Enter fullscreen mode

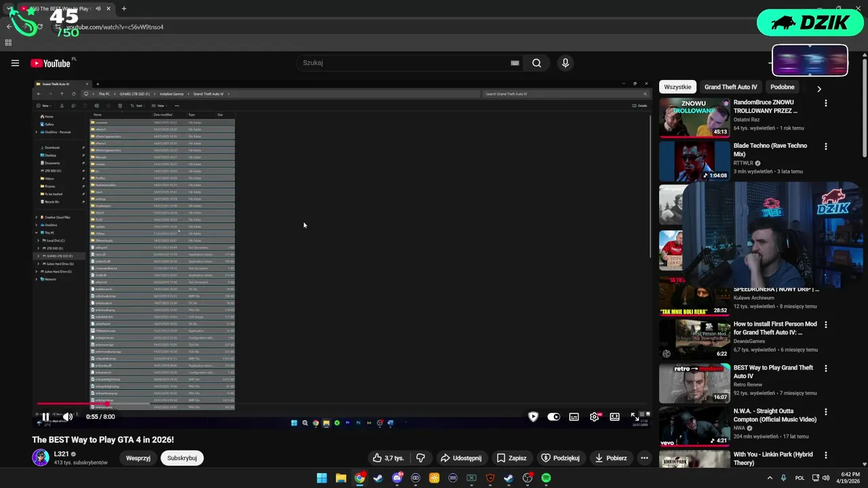634,417
